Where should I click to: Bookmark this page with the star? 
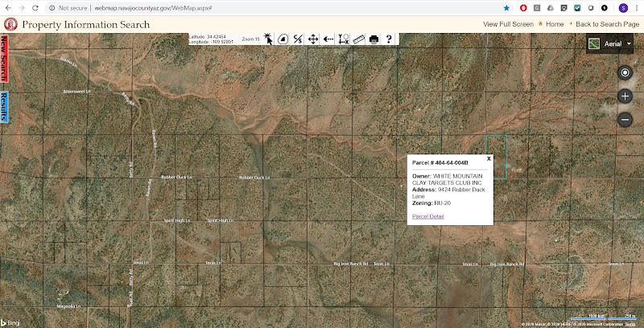[506, 7]
